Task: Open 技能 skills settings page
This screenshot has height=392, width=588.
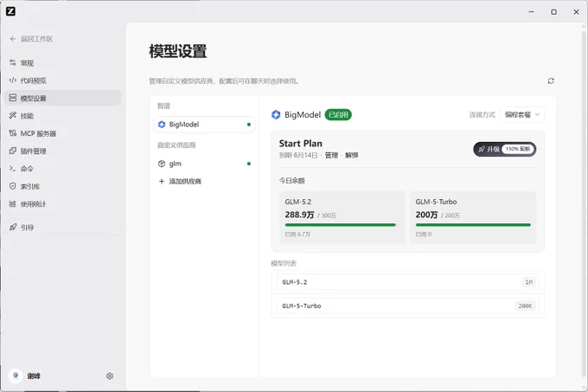Action: coord(62,116)
